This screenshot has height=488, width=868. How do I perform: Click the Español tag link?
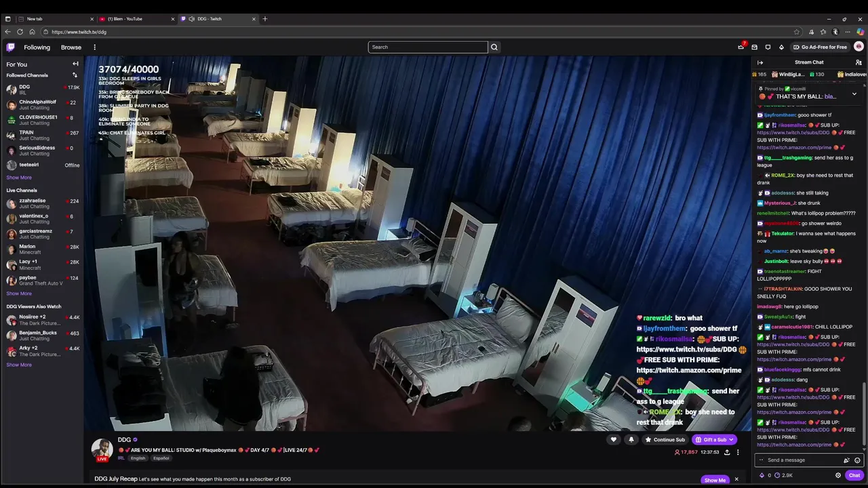161,458
